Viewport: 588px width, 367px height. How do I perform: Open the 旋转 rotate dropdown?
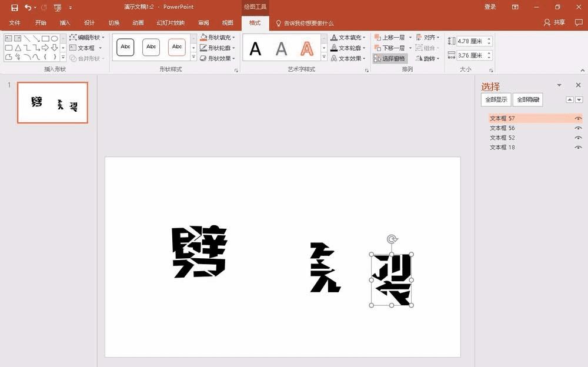point(427,58)
